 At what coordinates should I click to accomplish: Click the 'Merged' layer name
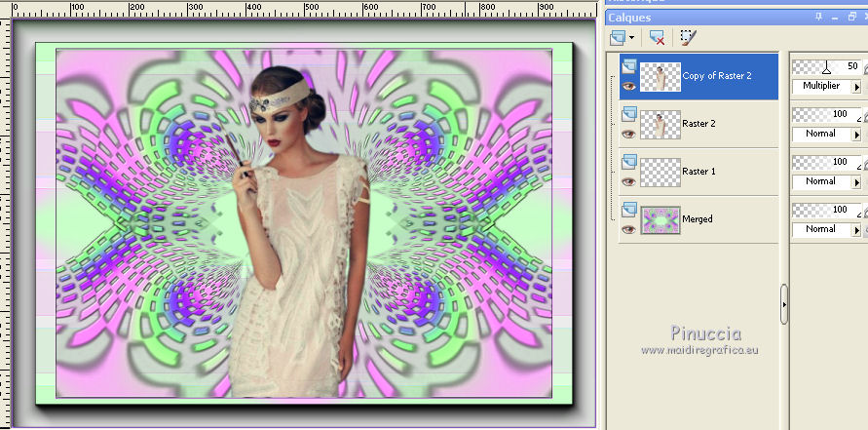[697, 218]
